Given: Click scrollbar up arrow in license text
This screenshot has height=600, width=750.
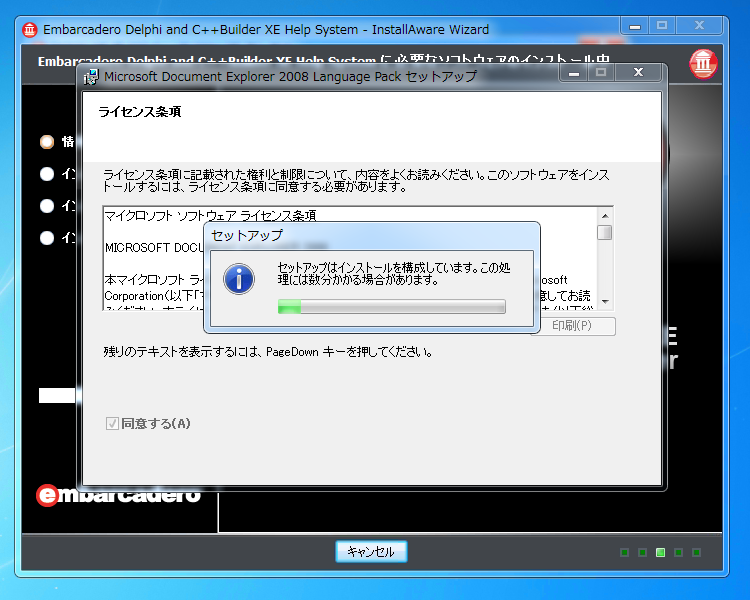Looking at the screenshot, I should point(605,216).
